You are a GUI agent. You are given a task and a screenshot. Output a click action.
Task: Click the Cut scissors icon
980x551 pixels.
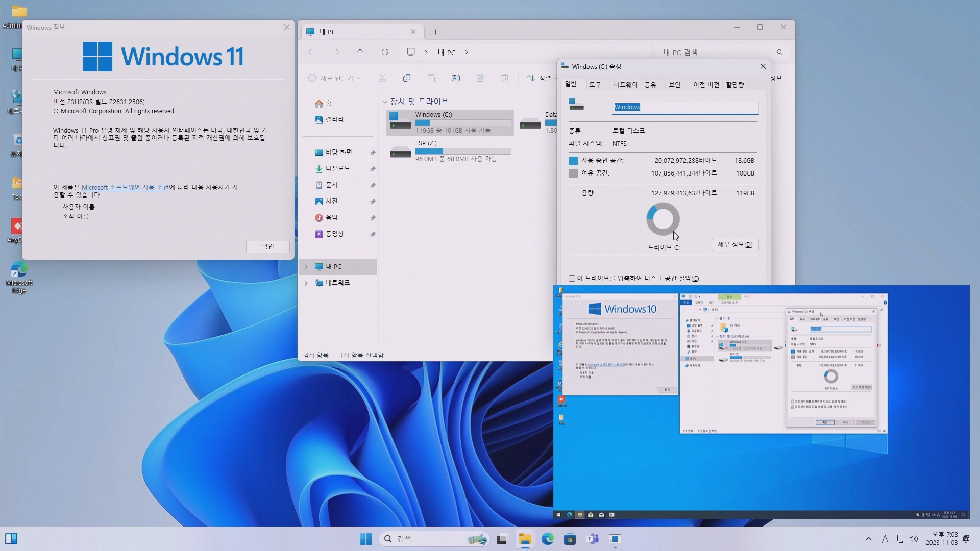click(x=382, y=78)
